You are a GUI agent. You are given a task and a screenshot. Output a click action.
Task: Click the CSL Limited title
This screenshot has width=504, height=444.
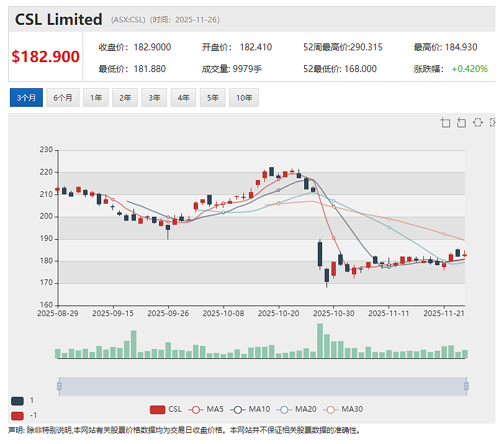58,19
